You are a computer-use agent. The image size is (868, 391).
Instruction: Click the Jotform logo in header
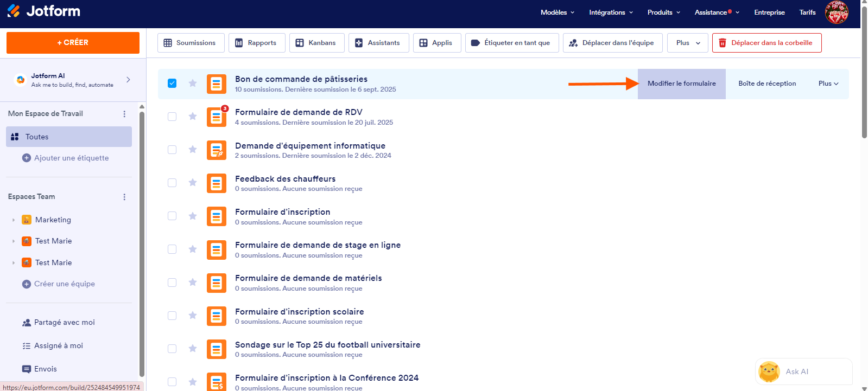pyautogui.click(x=43, y=11)
